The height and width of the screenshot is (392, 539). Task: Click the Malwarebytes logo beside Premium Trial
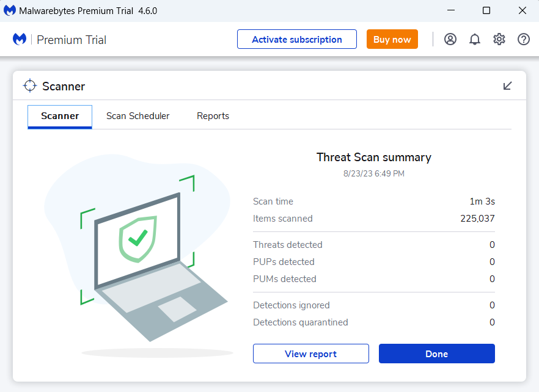tap(20, 39)
